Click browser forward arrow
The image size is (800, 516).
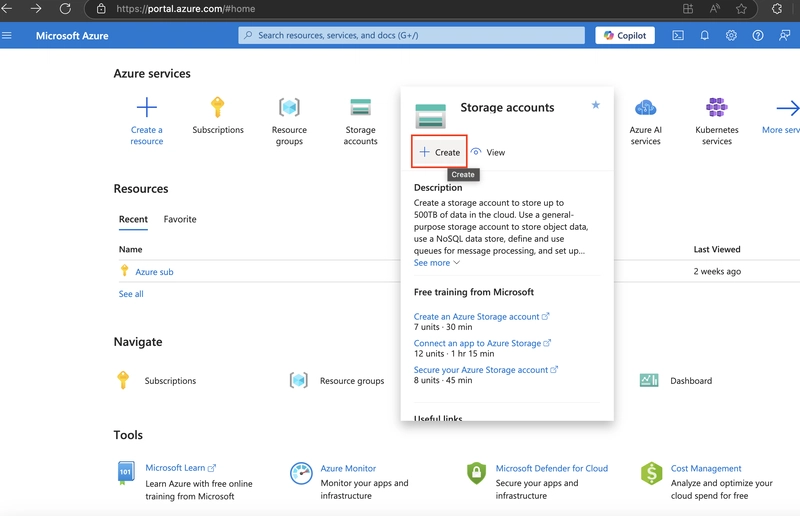[x=36, y=9]
